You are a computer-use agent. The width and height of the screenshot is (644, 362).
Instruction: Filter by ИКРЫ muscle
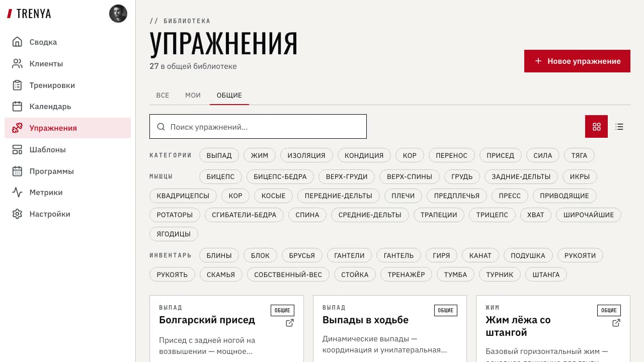coord(580,176)
